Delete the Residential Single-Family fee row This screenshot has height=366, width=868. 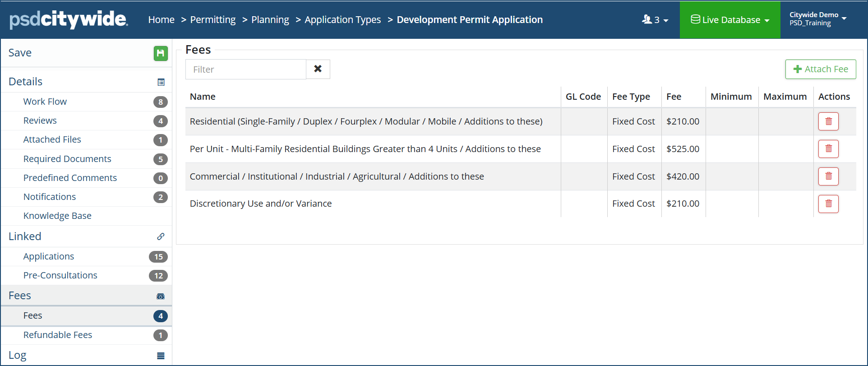pos(828,121)
